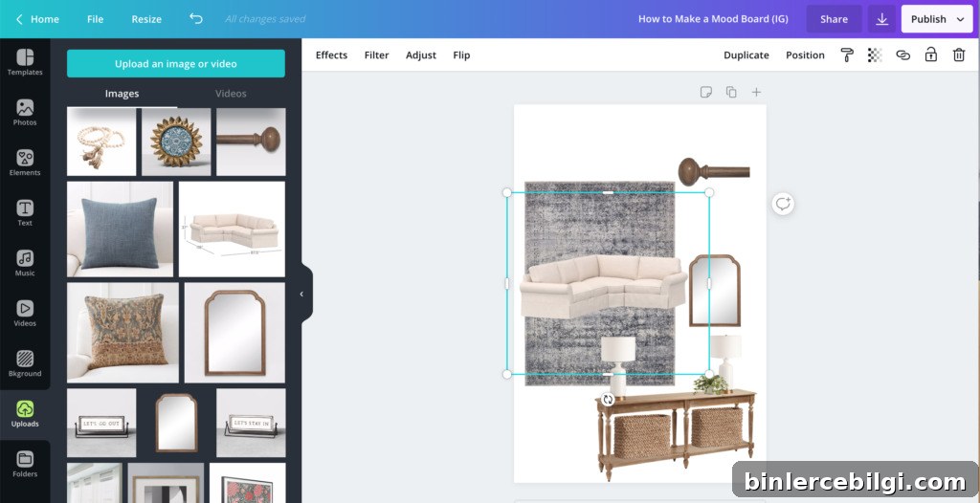Image resolution: width=980 pixels, height=503 pixels.
Task: Click the add comment bubble icon
Action: pyautogui.click(x=783, y=204)
